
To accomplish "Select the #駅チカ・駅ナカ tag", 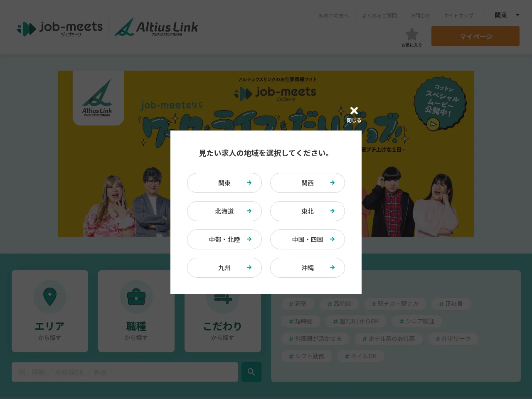I will (395, 304).
